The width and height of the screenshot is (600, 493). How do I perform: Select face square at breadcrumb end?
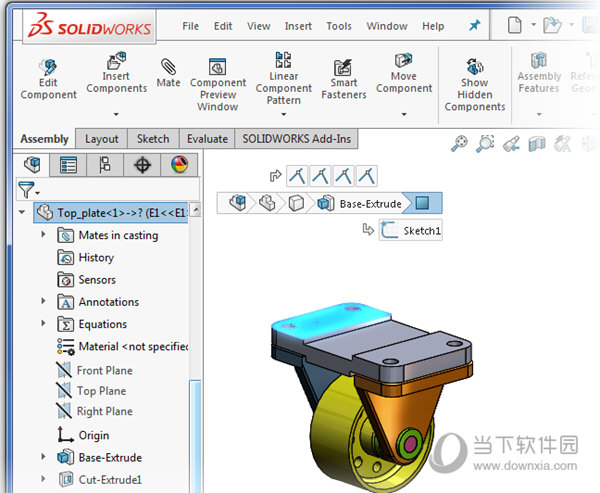[422, 203]
